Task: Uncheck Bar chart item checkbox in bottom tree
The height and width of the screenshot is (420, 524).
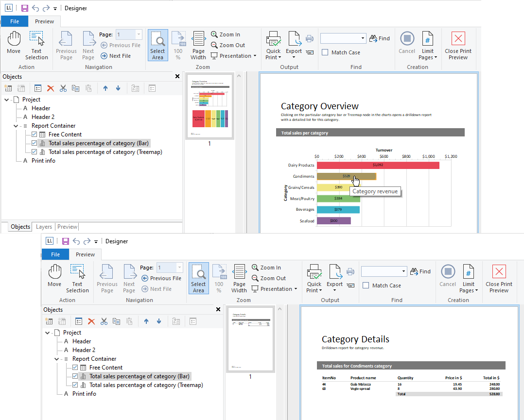Action: point(75,376)
